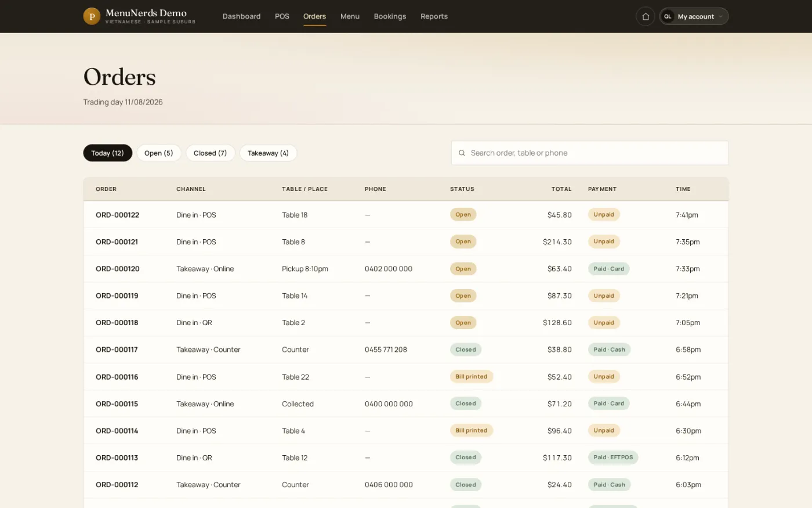Screen dimensions: 812x508
Task: Click the Table 22 cell
Action: click(x=295, y=377)
